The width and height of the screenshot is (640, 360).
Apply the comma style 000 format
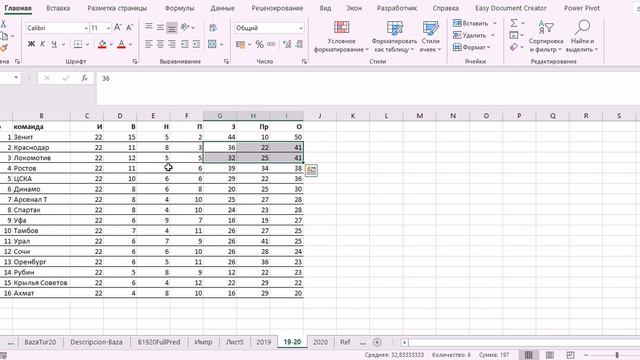click(271, 44)
